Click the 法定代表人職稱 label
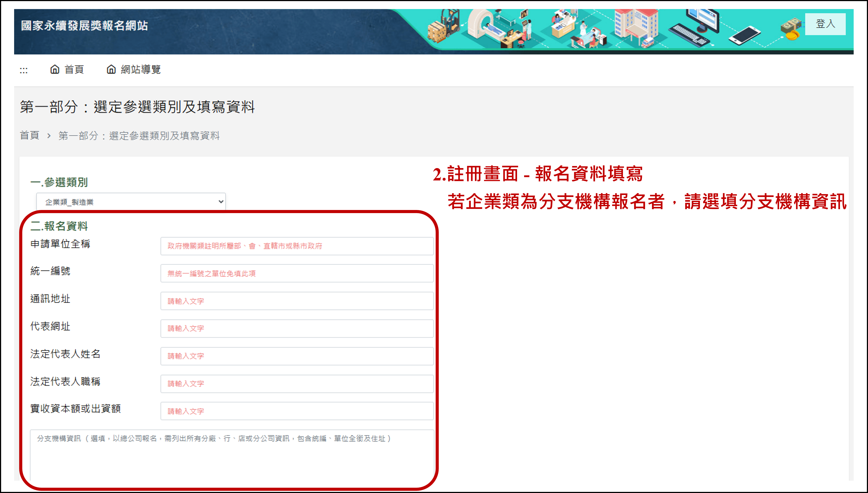This screenshot has height=493, width=868. (65, 382)
